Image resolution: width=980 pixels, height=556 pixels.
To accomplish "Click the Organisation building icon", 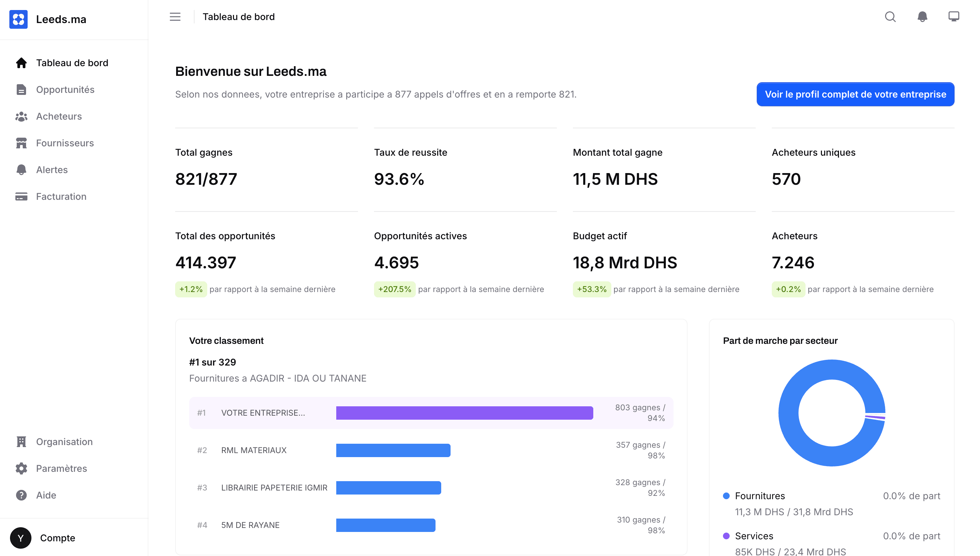I will [x=21, y=441].
